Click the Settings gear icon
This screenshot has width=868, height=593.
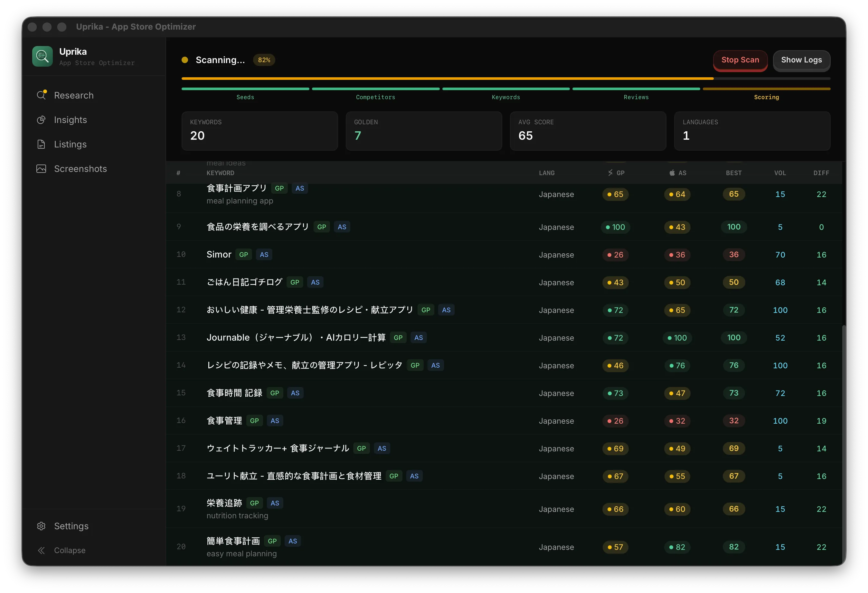click(x=41, y=526)
